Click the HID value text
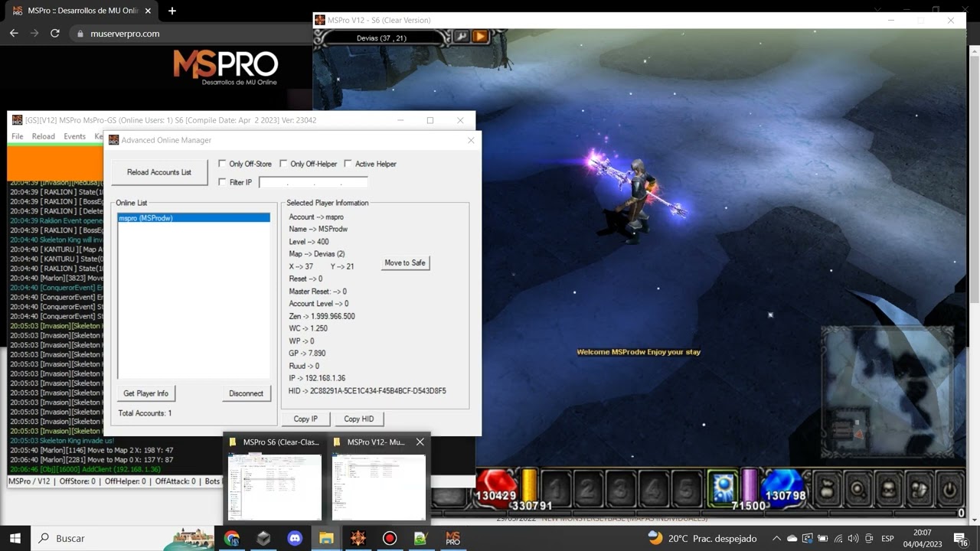The height and width of the screenshot is (551, 980). click(x=377, y=391)
